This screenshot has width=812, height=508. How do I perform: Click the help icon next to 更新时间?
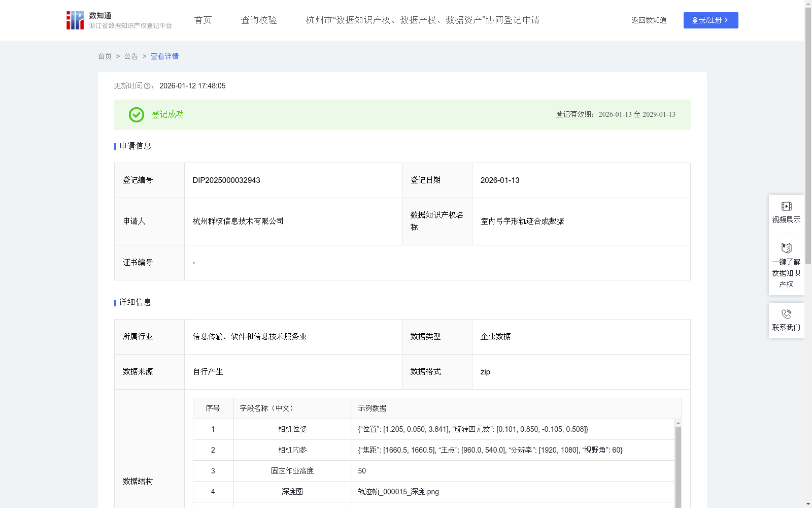click(147, 86)
